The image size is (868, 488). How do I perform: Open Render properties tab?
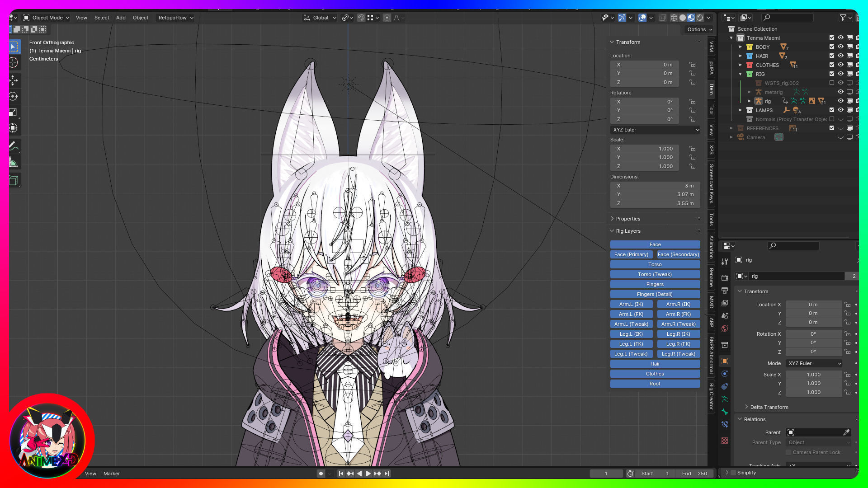coord(725,277)
